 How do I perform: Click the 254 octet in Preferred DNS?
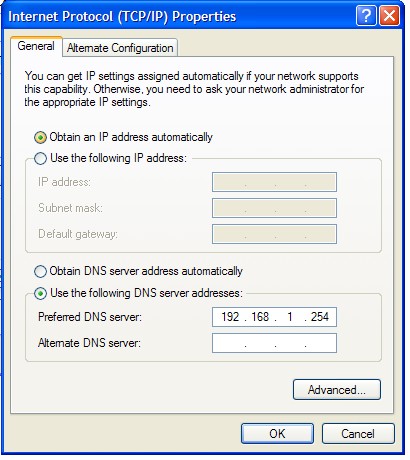[320, 317]
